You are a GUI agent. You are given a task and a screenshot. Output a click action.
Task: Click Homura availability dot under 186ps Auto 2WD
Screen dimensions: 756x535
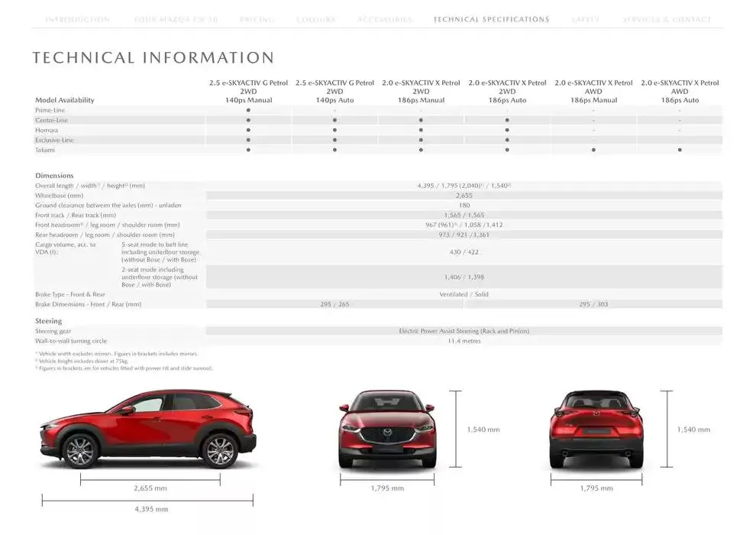point(506,129)
